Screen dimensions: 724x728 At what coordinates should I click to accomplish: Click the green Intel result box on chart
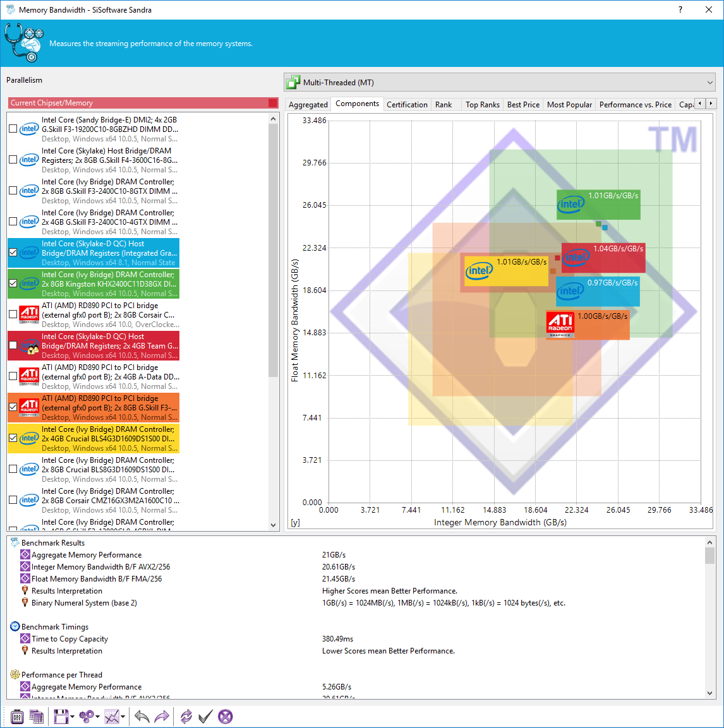tap(598, 205)
